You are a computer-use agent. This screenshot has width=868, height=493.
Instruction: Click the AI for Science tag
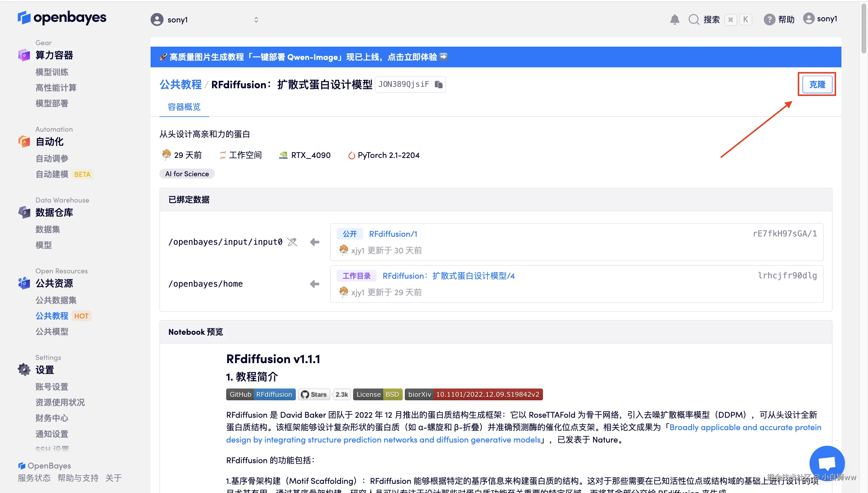pyautogui.click(x=187, y=174)
